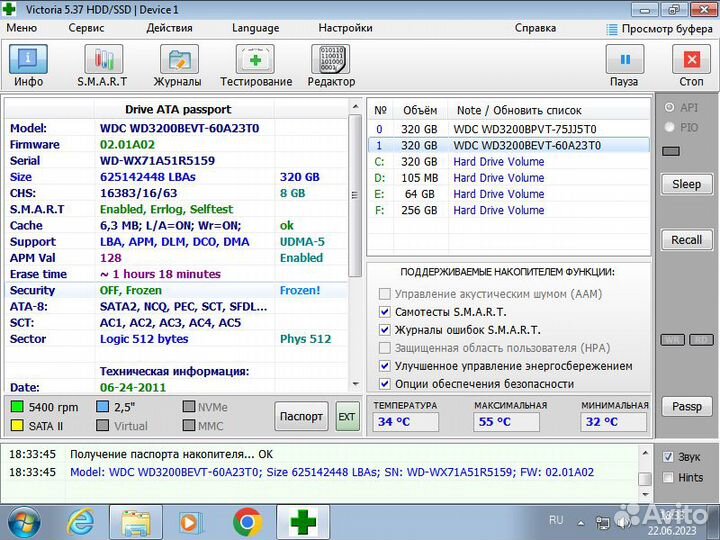Open the Language menu

pos(255,28)
